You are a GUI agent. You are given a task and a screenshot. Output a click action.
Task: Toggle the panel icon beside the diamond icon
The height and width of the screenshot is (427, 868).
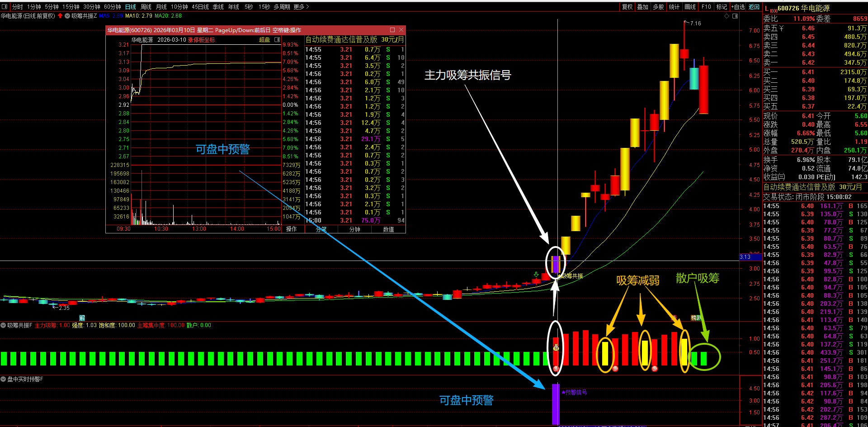point(735,16)
